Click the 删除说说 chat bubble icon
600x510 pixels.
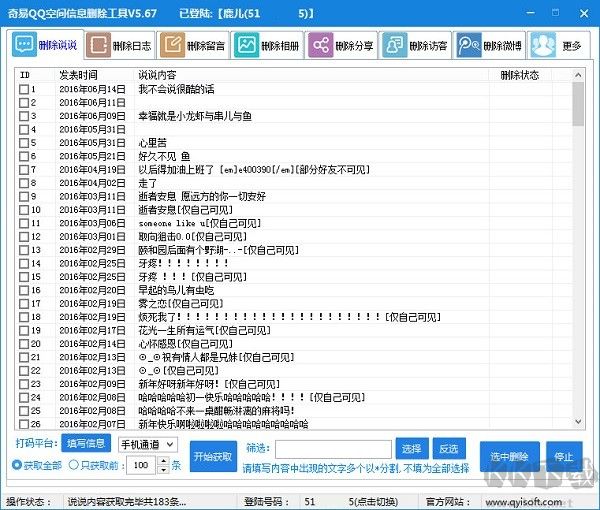click(24, 44)
